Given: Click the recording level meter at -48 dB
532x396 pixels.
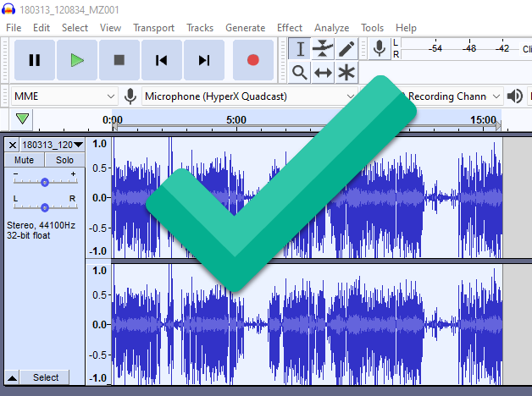Looking at the screenshot, I should tap(469, 49).
